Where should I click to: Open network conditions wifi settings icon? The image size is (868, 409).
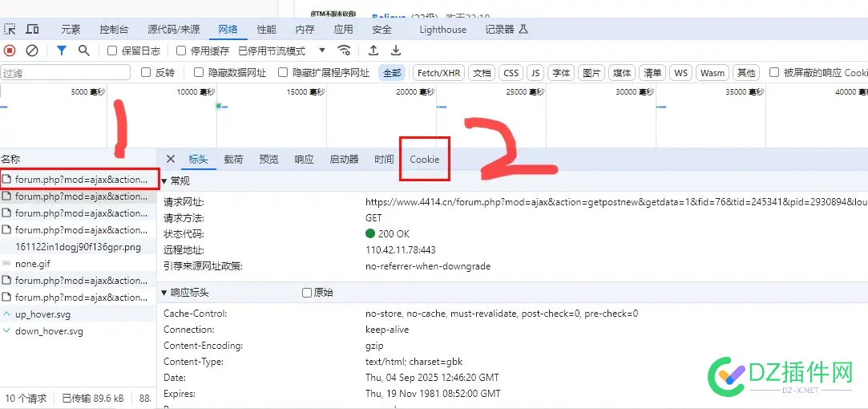[345, 51]
